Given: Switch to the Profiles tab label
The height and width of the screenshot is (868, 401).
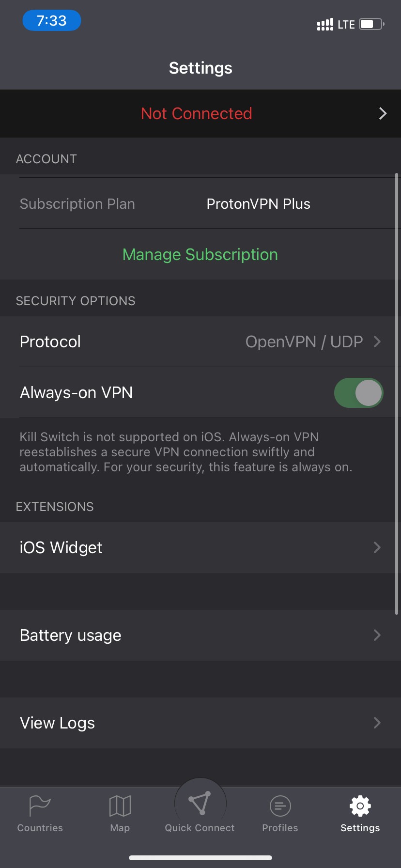Looking at the screenshot, I should 280,828.
